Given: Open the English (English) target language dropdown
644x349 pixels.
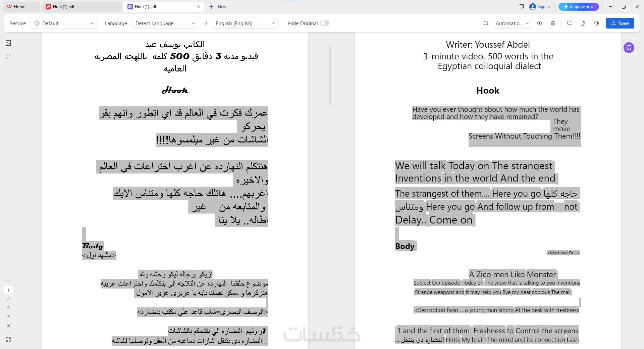Looking at the screenshot, I should [x=245, y=23].
